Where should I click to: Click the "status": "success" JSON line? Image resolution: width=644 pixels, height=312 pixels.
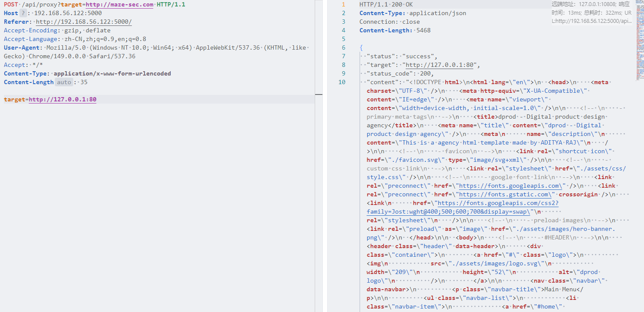pyautogui.click(x=402, y=56)
